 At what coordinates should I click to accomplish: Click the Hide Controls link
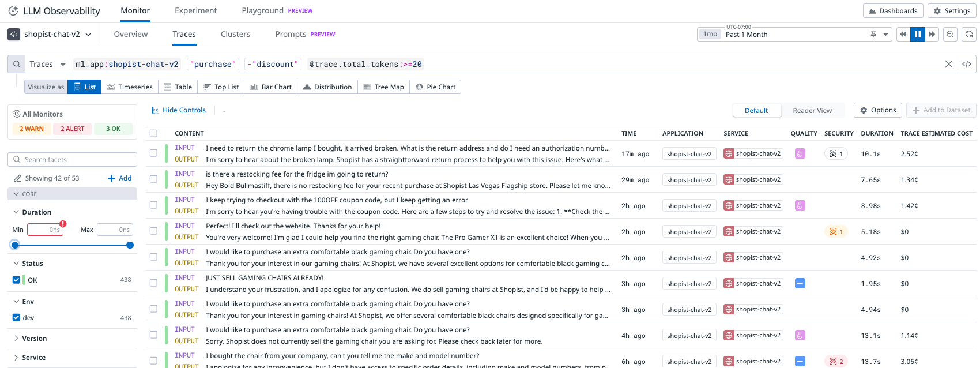point(179,110)
